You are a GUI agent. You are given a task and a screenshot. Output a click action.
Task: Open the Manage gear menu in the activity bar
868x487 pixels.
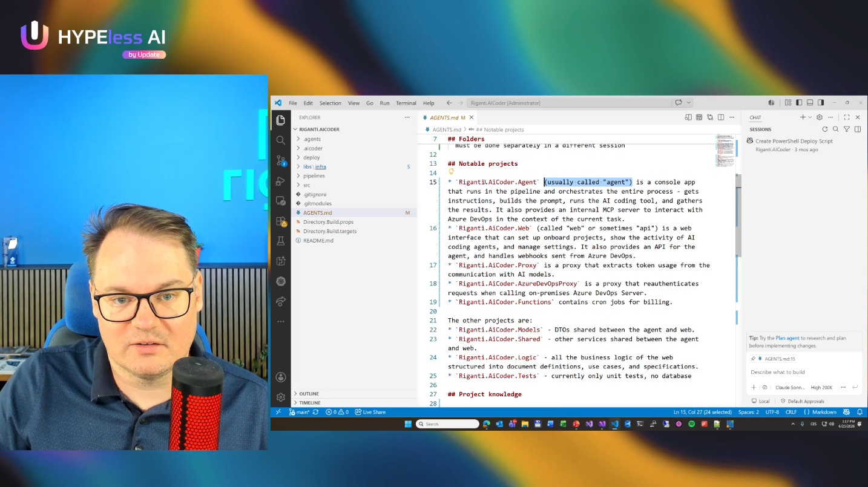[280, 397]
